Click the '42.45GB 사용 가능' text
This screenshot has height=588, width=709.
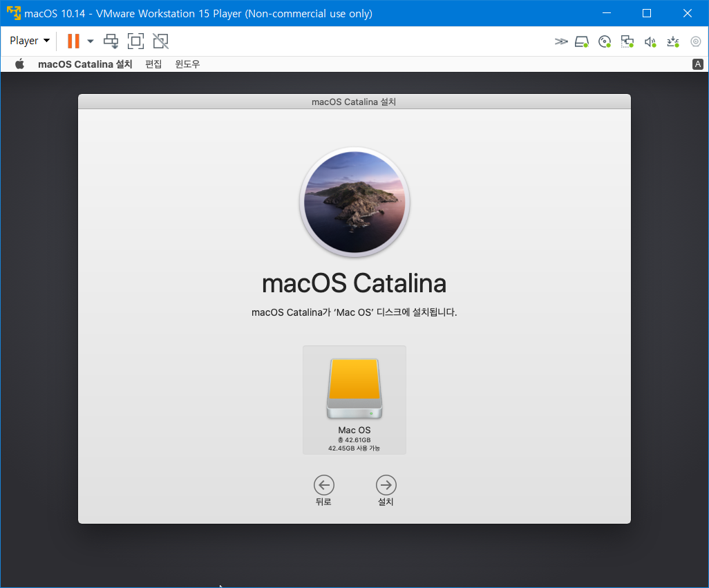click(x=354, y=448)
